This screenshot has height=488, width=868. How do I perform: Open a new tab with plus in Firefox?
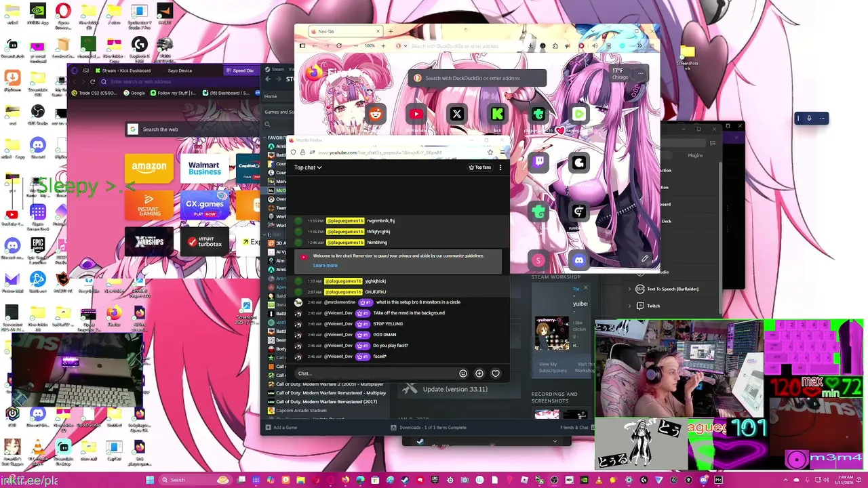pos(390,31)
